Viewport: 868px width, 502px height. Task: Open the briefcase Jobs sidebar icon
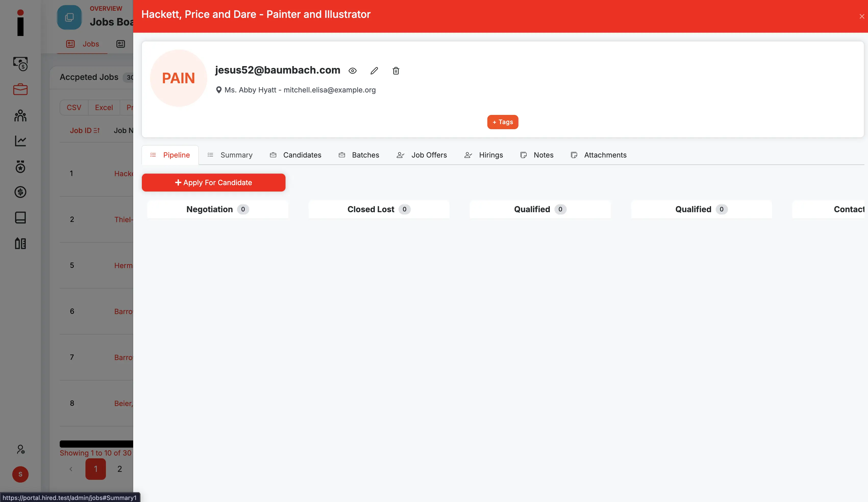20,89
